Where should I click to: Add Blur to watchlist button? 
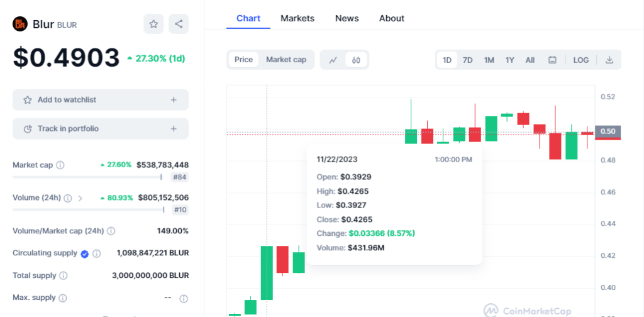(101, 100)
